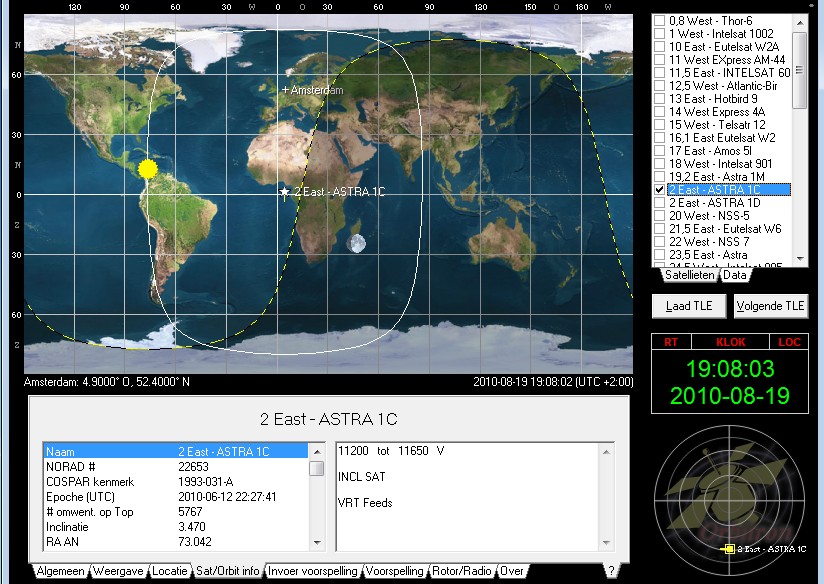Click the Volgende TLE button

pyautogui.click(x=770, y=306)
